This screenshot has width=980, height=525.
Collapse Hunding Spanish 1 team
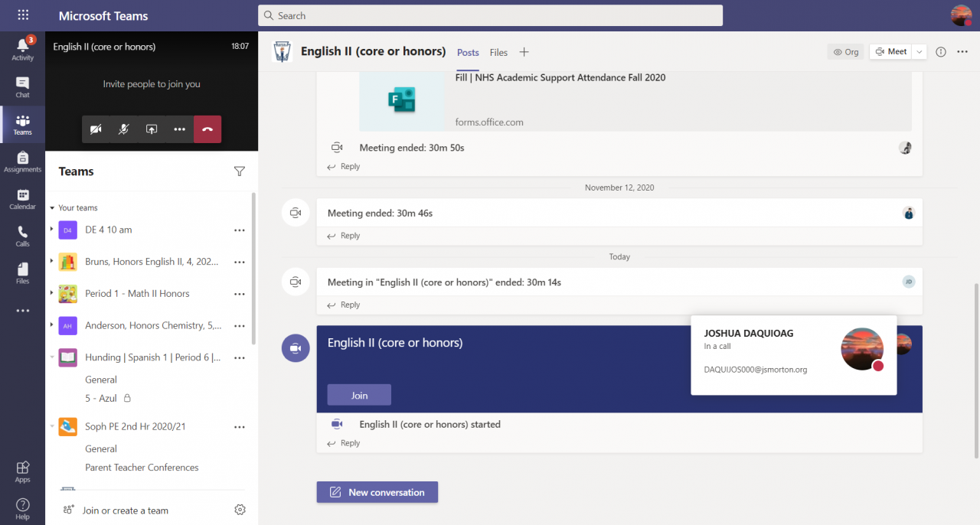click(x=52, y=357)
